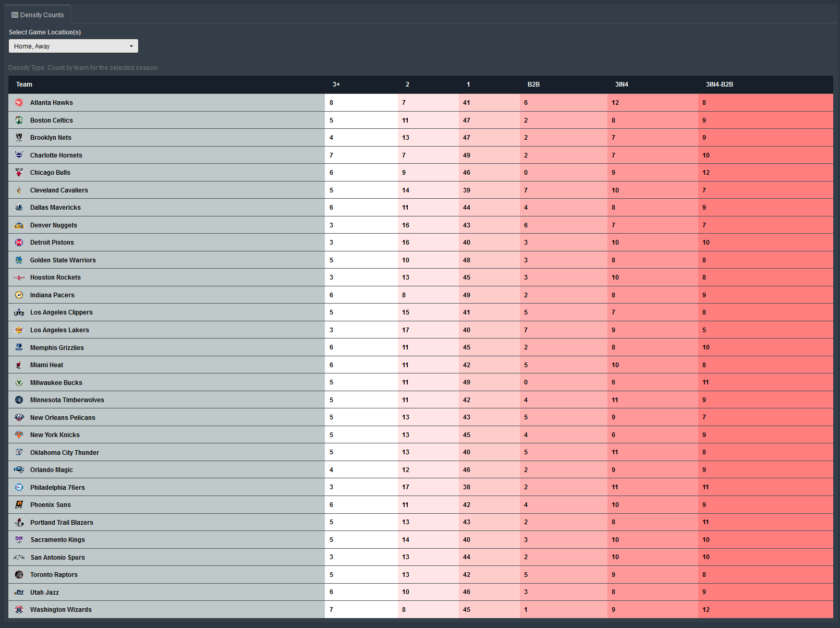Click Los Angeles Clippers 2-day value 15
The width and height of the screenshot is (840, 628).
406,312
